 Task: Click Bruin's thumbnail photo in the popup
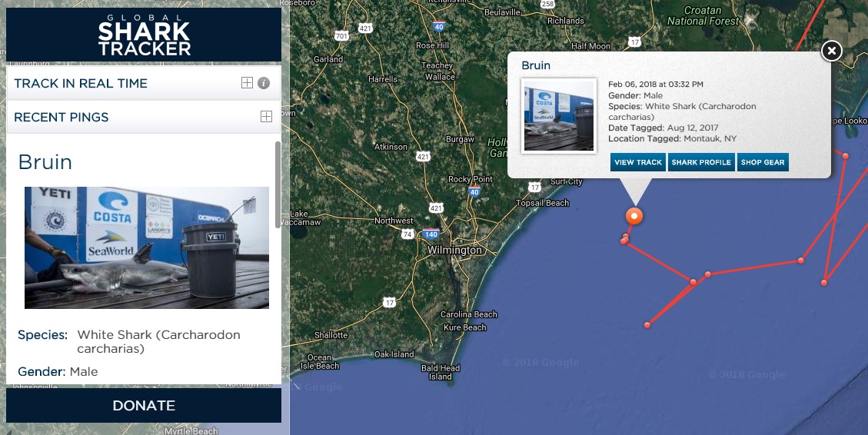[559, 116]
